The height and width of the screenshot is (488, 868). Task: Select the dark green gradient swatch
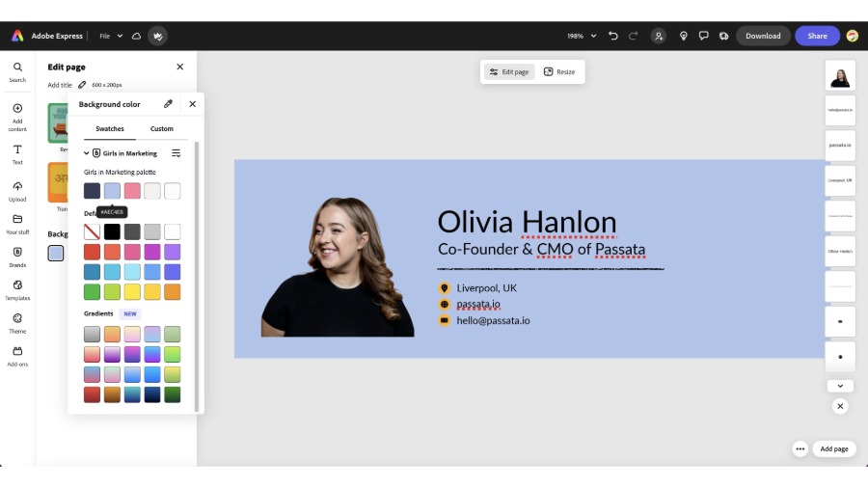(x=173, y=394)
